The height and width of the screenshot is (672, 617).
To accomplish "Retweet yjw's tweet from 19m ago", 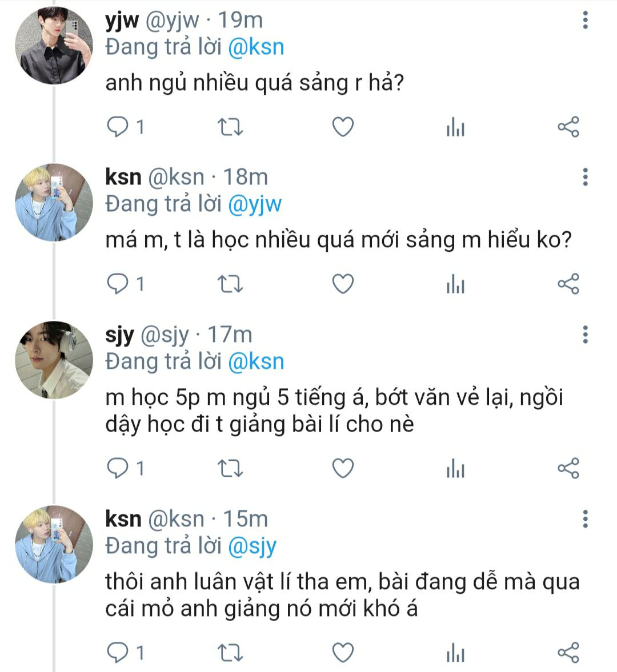I will [x=231, y=127].
